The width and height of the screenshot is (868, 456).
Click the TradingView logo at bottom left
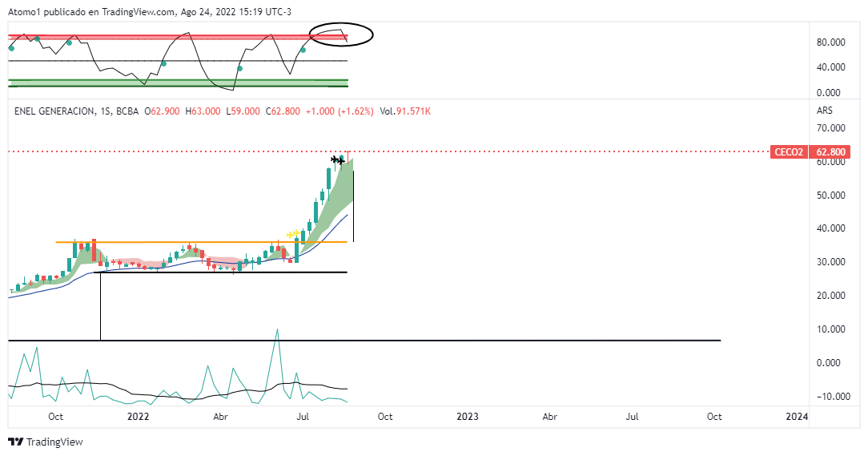pyautogui.click(x=46, y=442)
